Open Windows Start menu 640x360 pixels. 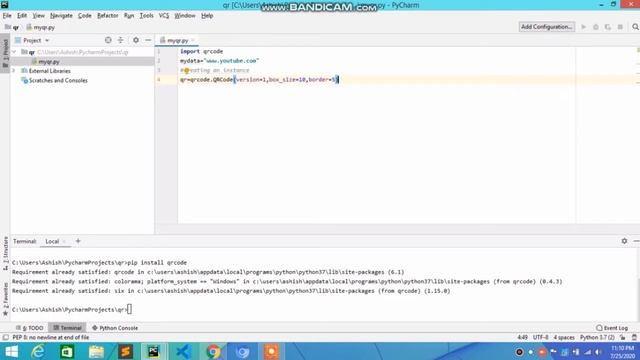pyautogui.click(x=11, y=351)
